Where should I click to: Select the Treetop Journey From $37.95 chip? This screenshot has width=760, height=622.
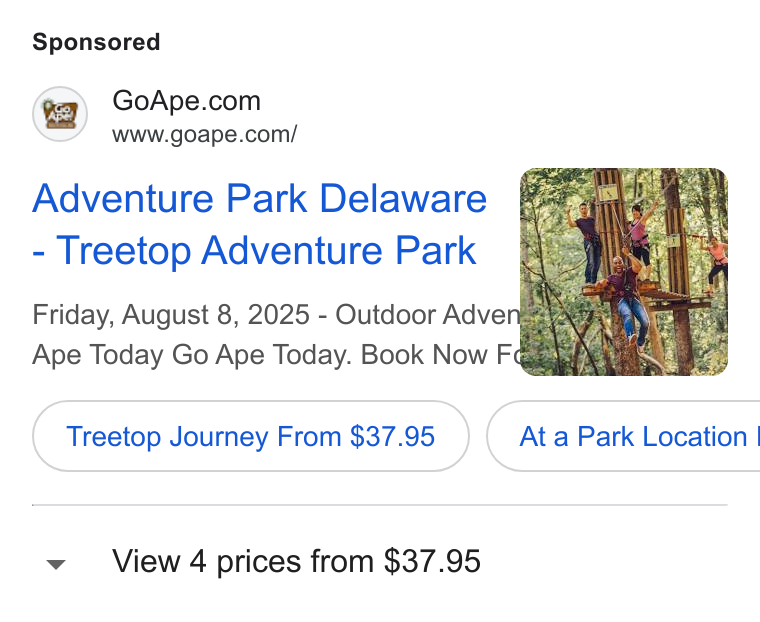click(x=251, y=436)
